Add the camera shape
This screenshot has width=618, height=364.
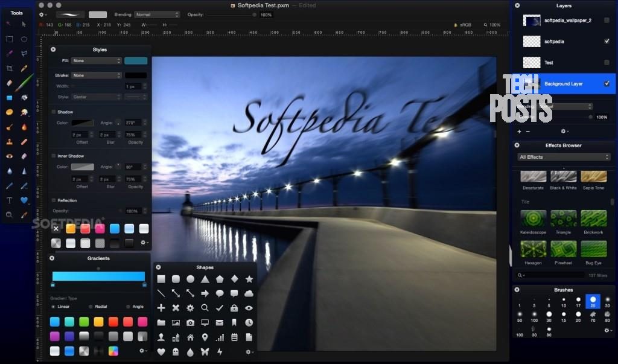coord(190,322)
